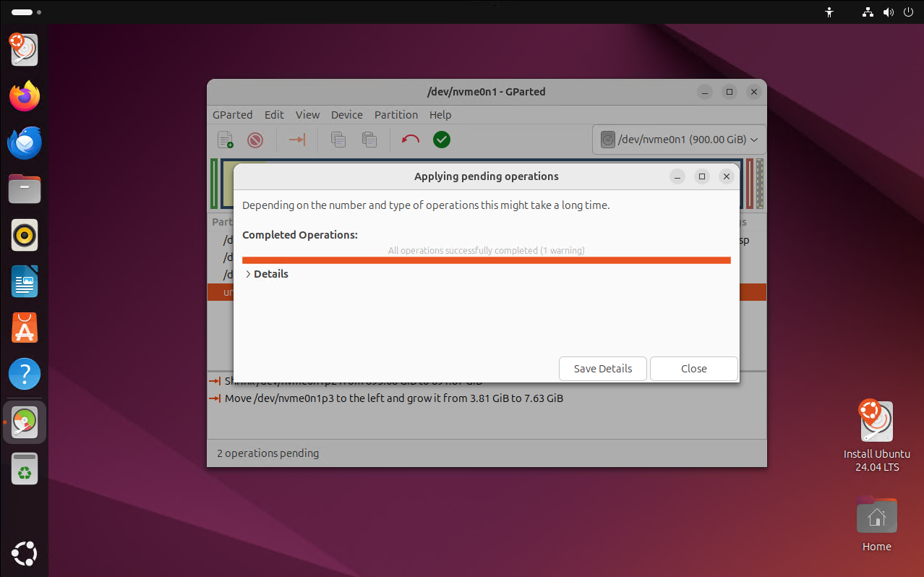The height and width of the screenshot is (577, 924).
Task: Close the Applying pending operations dialog via X
Action: 727,176
